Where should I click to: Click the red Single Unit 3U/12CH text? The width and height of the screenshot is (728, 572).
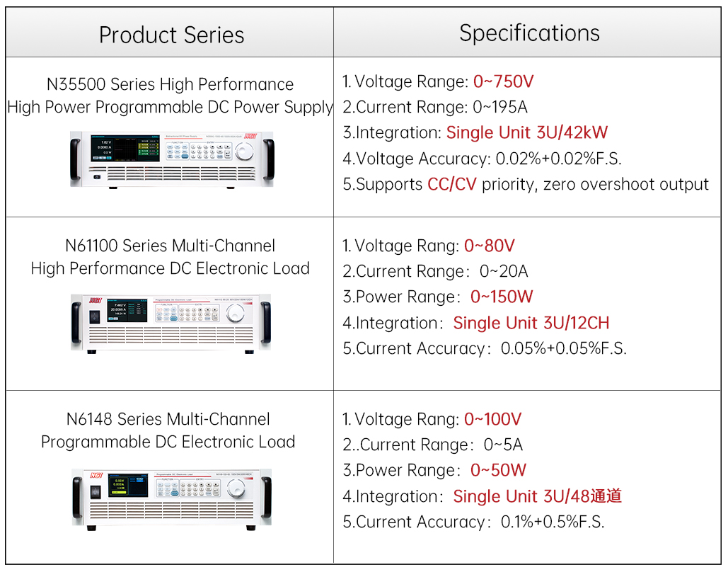click(x=531, y=323)
